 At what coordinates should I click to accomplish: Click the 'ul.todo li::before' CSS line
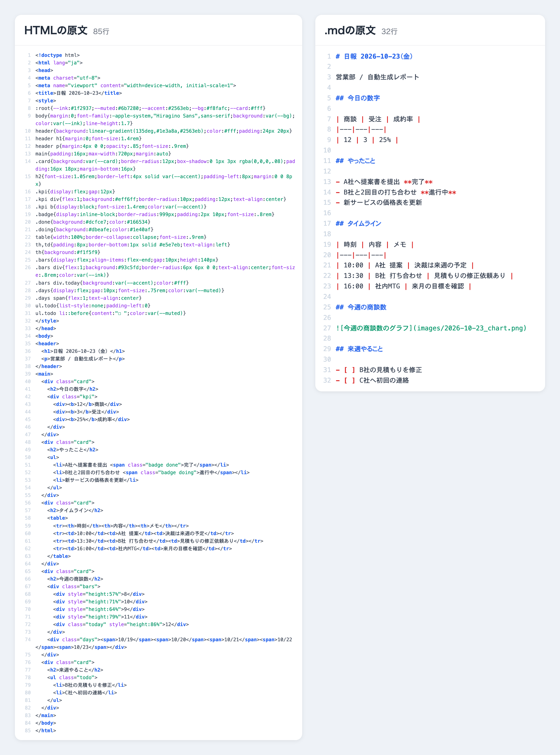click(x=111, y=313)
